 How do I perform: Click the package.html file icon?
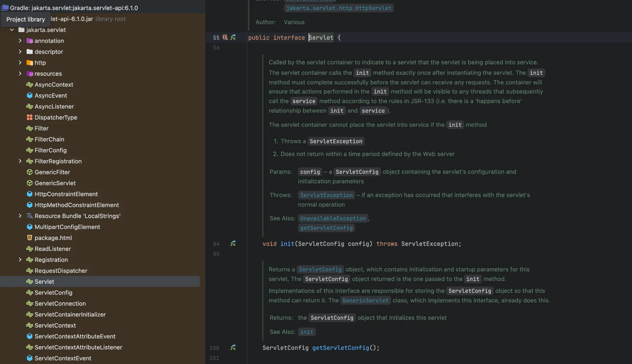coord(30,238)
